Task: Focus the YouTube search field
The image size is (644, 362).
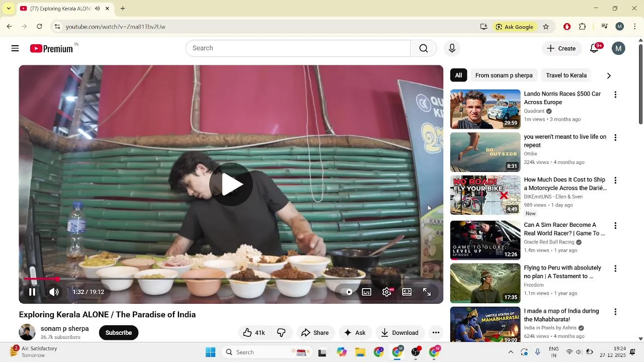Action: 298,48
